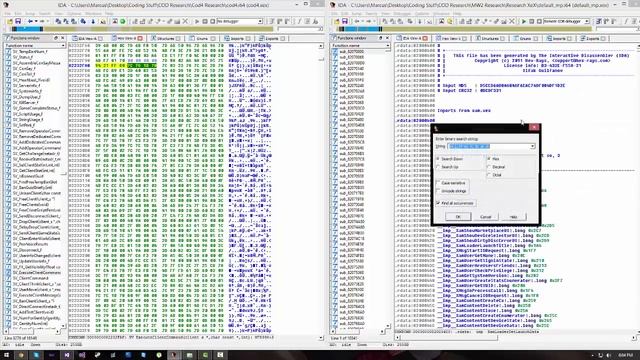The image size is (640, 360).
Task: Click the forward arrow in right IDA toolbar
Action: point(369,21)
